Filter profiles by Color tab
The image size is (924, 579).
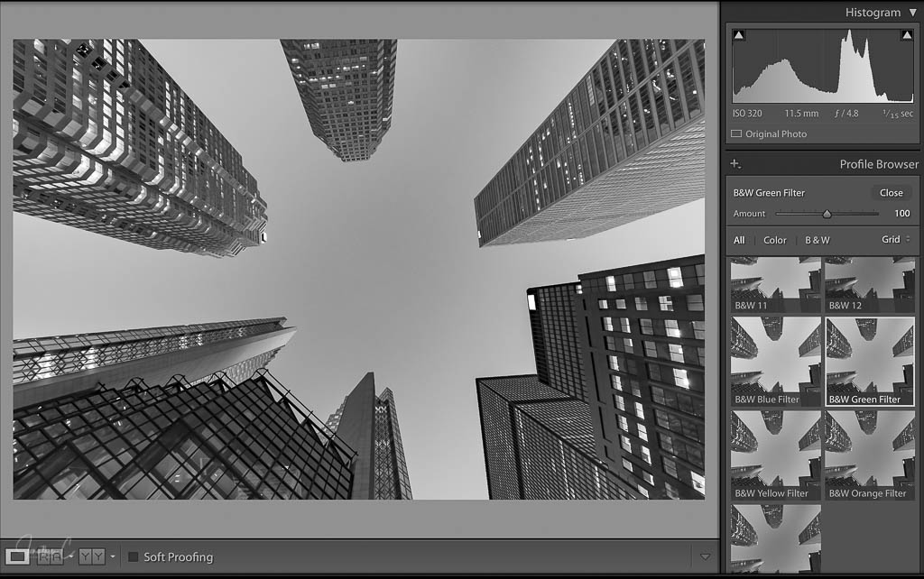click(774, 240)
